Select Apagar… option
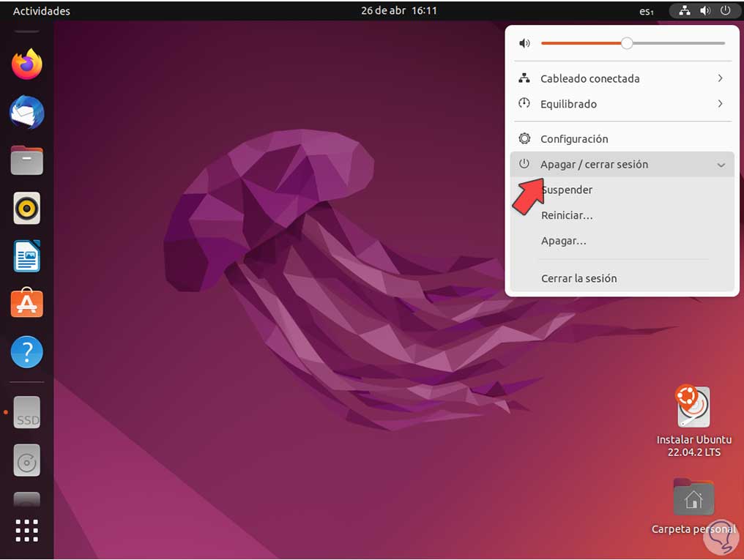The height and width of the screenshot is (560, 744). pos(622,241)
